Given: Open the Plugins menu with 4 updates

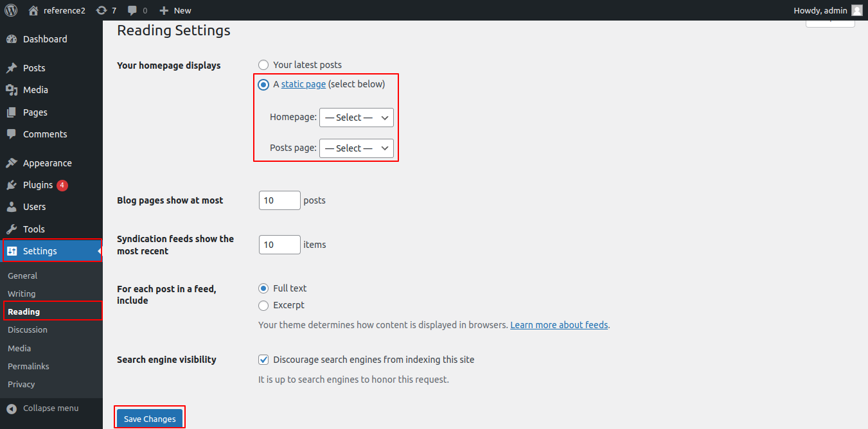Looking at the screenshot, I should pos(38,185).
